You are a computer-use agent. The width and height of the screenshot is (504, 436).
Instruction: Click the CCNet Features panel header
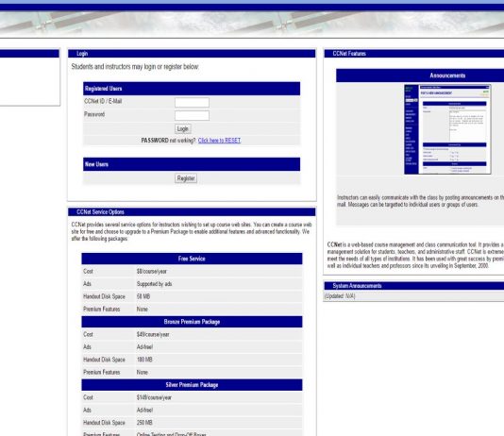tap(414, 54)
